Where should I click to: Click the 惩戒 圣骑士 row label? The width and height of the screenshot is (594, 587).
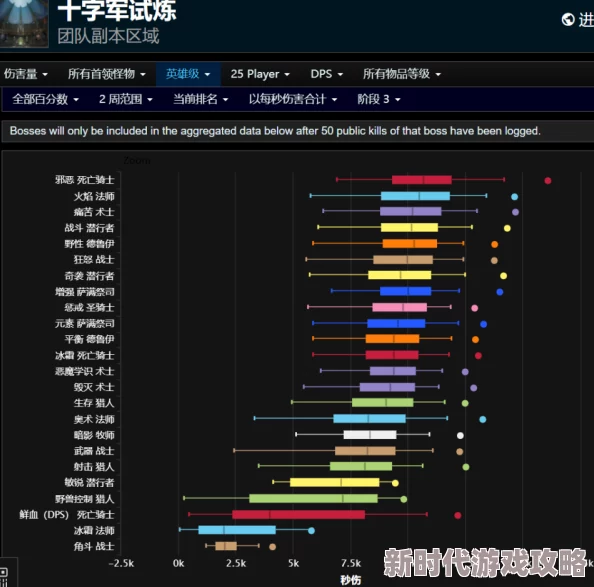pyautogui.click(x=89, y=307)
